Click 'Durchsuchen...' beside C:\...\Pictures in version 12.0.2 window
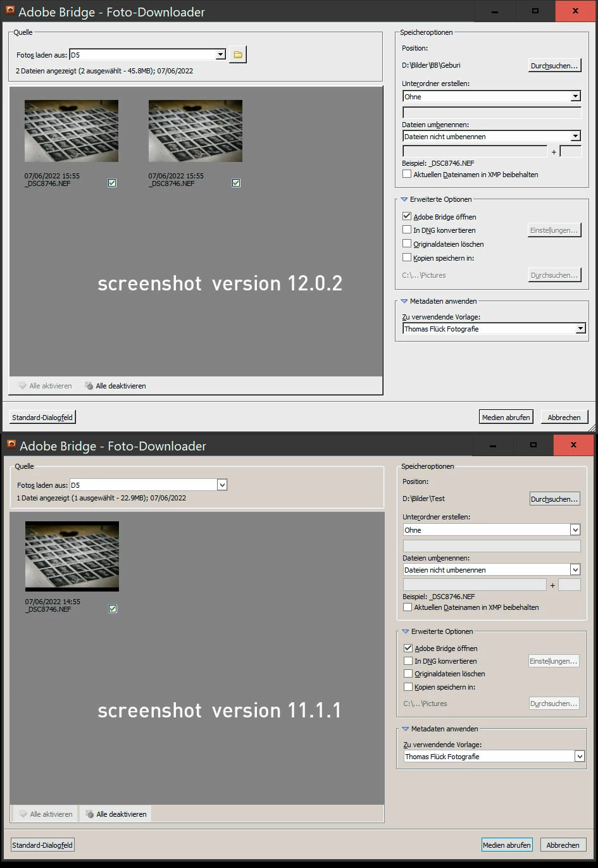Viewport: 598px width, 868px height. click(x=554, y=275)
